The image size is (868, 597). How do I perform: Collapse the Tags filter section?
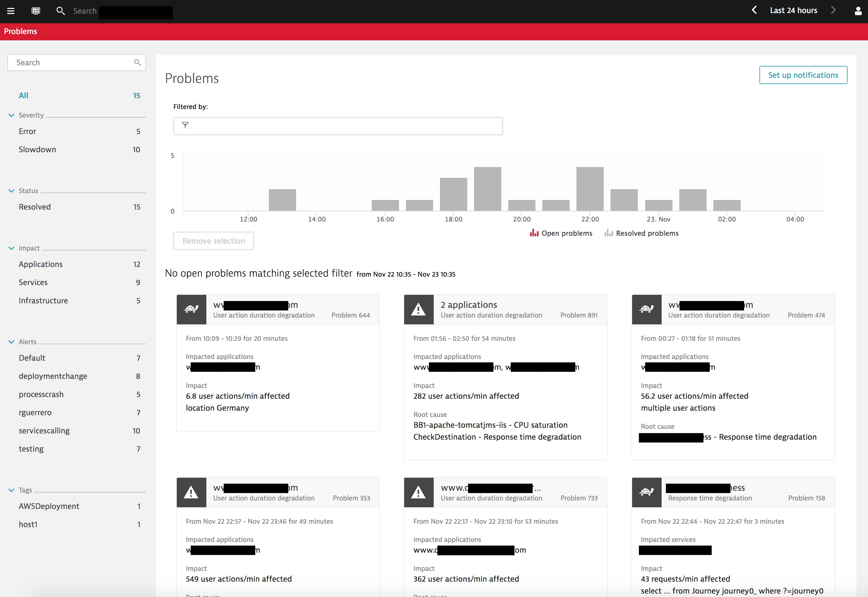tap(11, 490)
